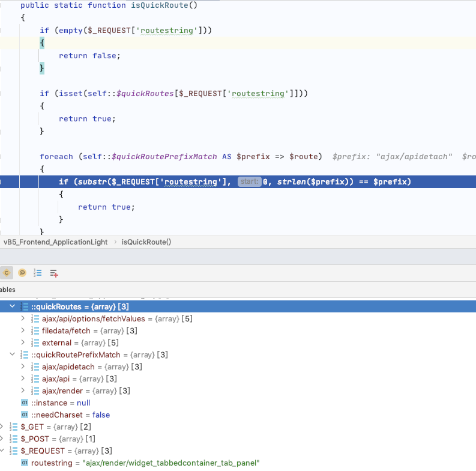Image resolution: width=476 pixels, height=471 pixels.
Task: Expand the ajax/apidetach array entry
Action: (23, 366)
